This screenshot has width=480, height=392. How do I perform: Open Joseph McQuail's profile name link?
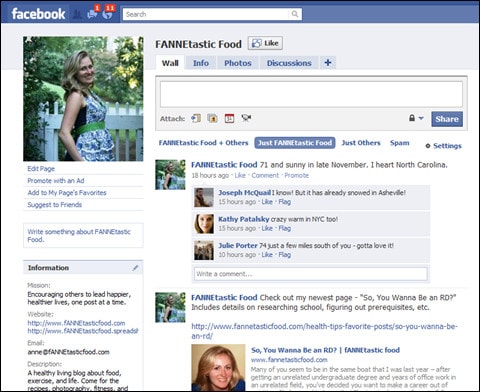[244, 192]
